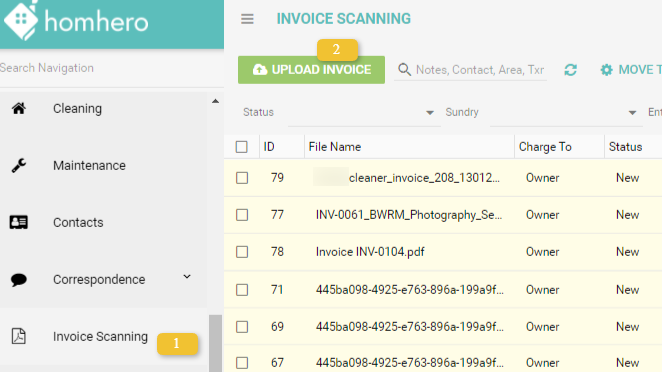Check the box for invoice 79
This screenshot has height=372, width=662.
242,178
